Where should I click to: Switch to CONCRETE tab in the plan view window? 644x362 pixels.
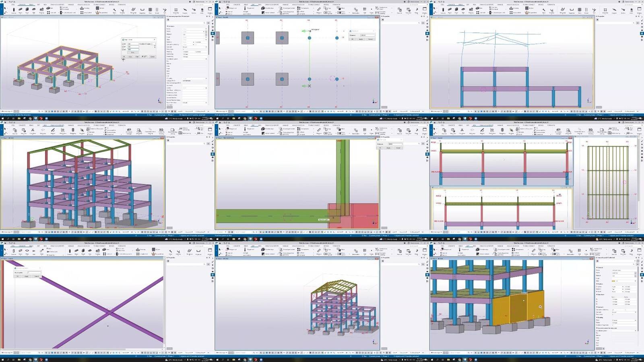(237, 5)
